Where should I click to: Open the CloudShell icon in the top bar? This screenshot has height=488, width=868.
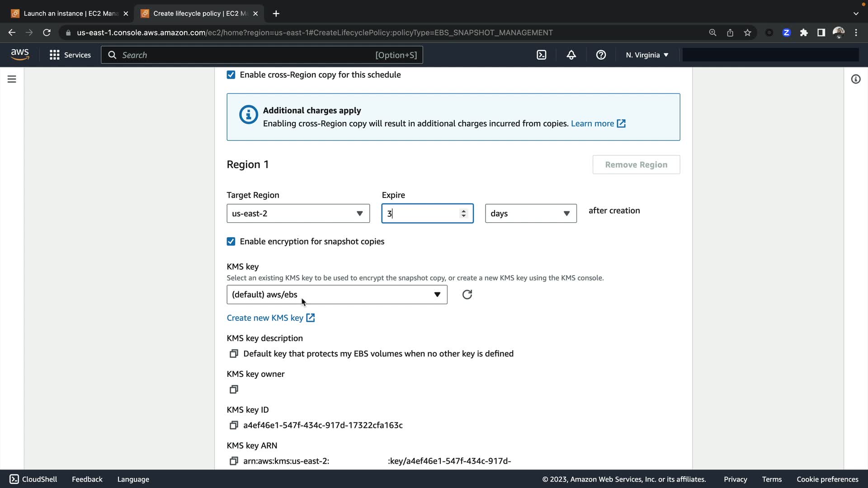[541, 55]
